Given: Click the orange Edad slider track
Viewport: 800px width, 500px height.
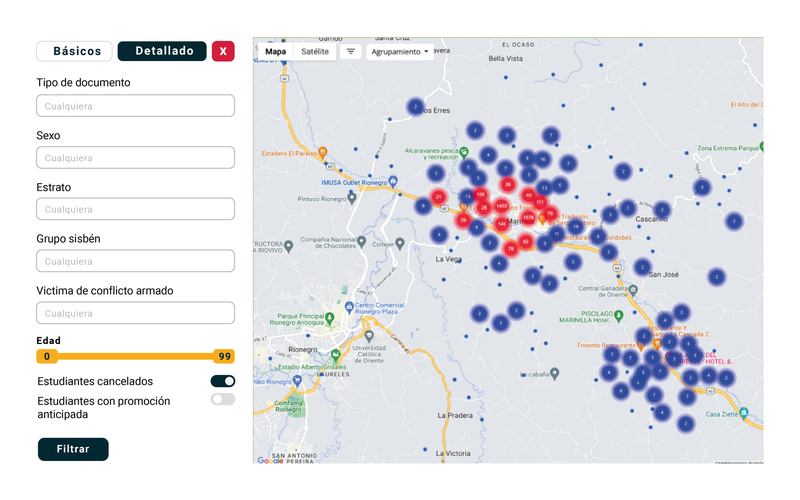Looking at the screenshot, I should click(135, 356).
